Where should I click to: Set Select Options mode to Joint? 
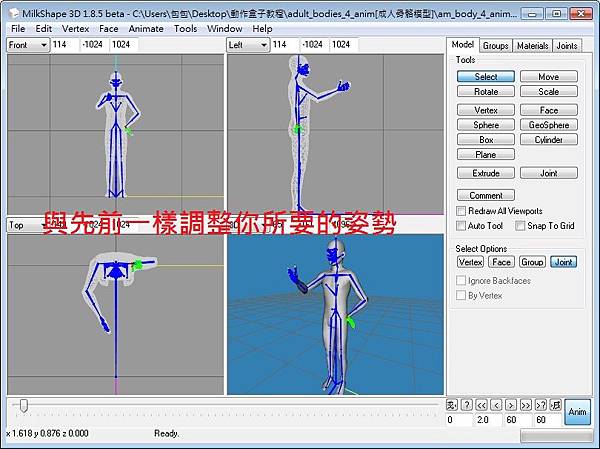click(x=563, y=262)
